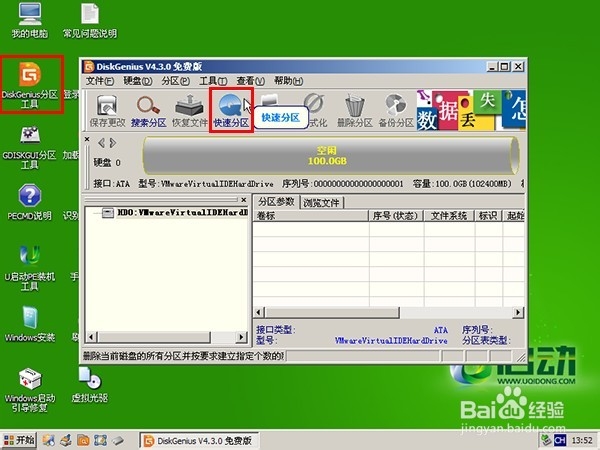This screenshot has width=600, height=450.
Task: Switch to the 浏览文件 tab
Action: pyautogui.click(x=321, y=202)
